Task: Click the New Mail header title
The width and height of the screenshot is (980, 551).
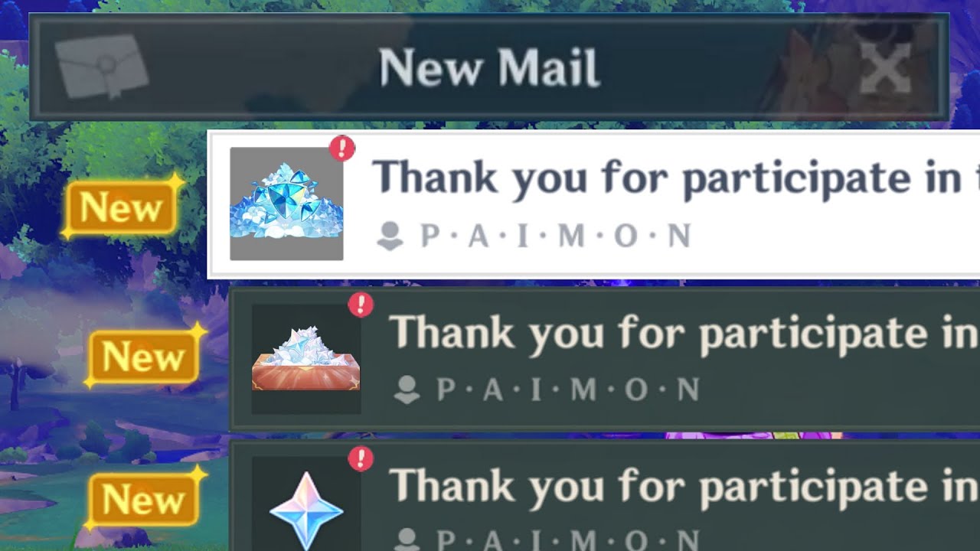Action: click(x=489, y=67)
